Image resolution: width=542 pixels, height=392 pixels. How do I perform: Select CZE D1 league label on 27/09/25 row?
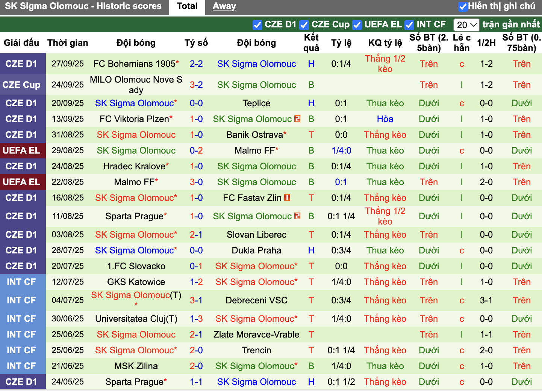point(21,64)
